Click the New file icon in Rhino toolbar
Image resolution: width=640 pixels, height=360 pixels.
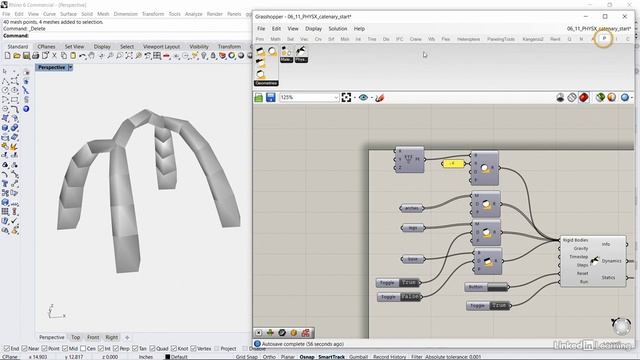(7, 56)
